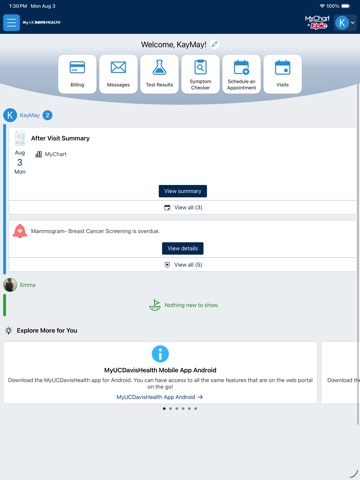Click the After Visit Summary title
360x480 pixels.
(60, 138)
